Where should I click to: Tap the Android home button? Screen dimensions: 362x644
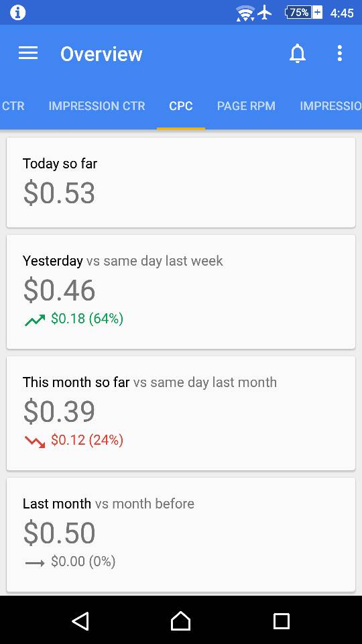[180, 621]
